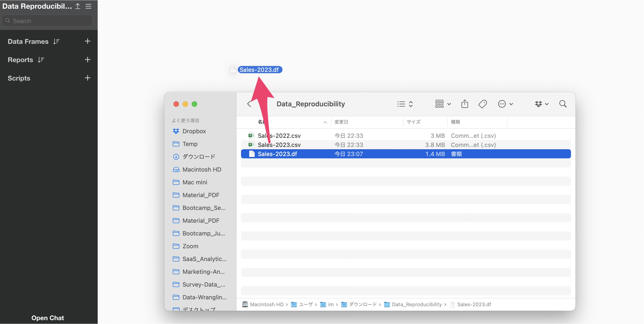Click the Finder tag icon
Screen dimensions: 644x324
pos(482,104)
